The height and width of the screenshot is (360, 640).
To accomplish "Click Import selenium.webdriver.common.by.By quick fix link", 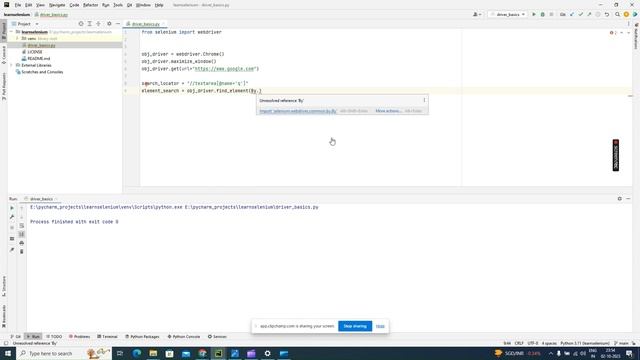I will (x=298, y=111).
